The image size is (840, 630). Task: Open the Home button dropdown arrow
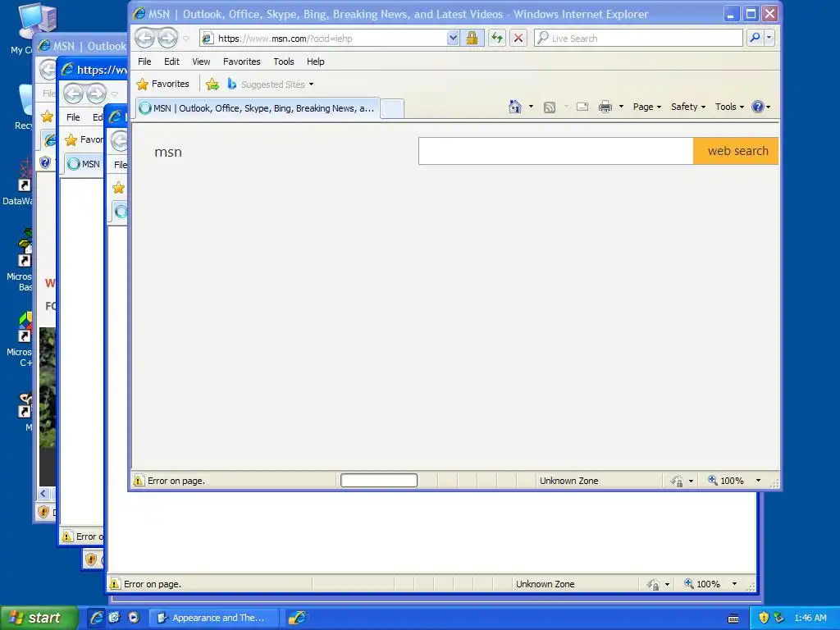(x=531, y=107)
